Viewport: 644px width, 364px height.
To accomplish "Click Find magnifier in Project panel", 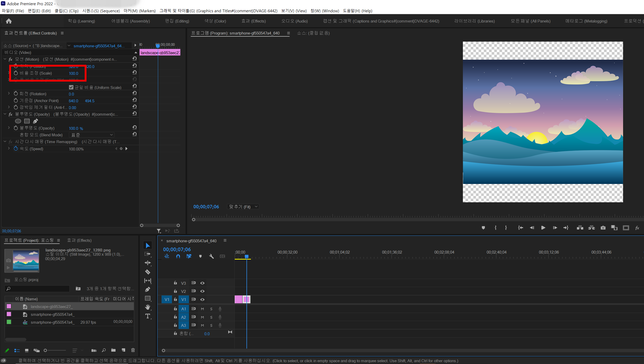I will point(104,350).
